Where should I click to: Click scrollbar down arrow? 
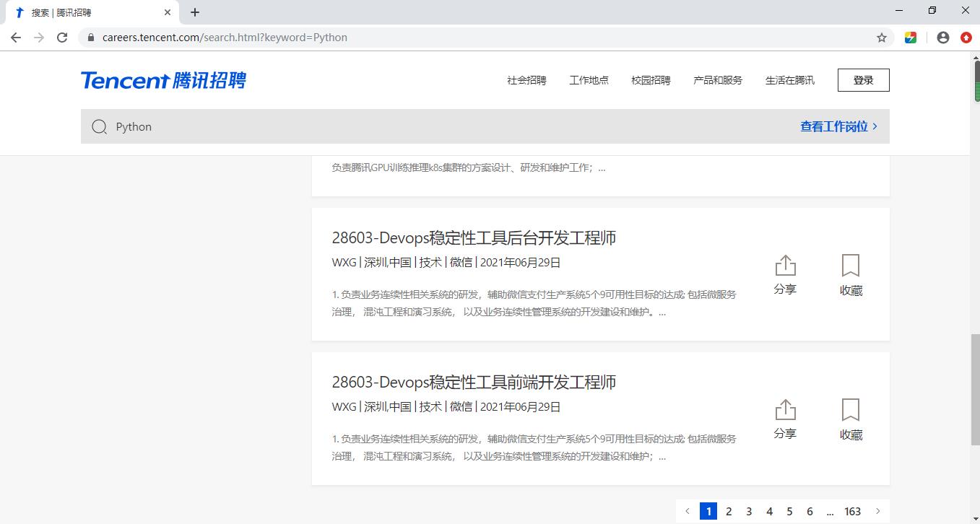(x=974, y=518)
